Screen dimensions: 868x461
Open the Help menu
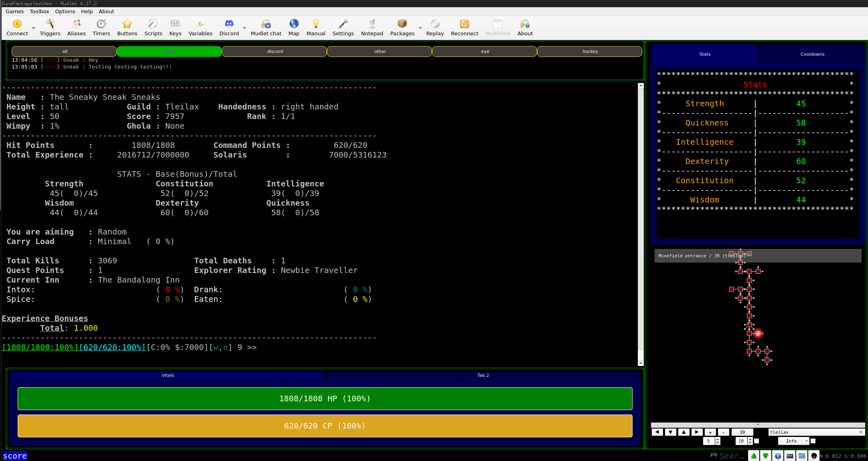point(87,11)
